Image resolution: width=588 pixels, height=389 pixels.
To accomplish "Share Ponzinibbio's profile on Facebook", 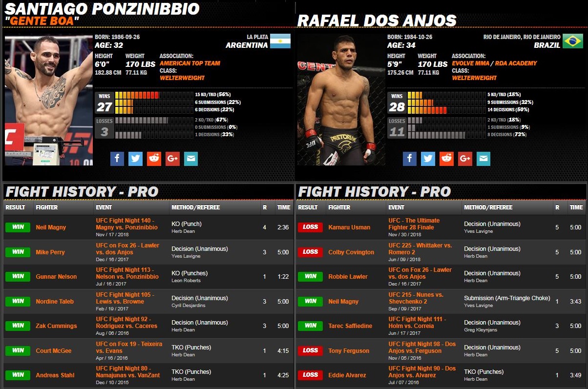I will coord(117,159).
